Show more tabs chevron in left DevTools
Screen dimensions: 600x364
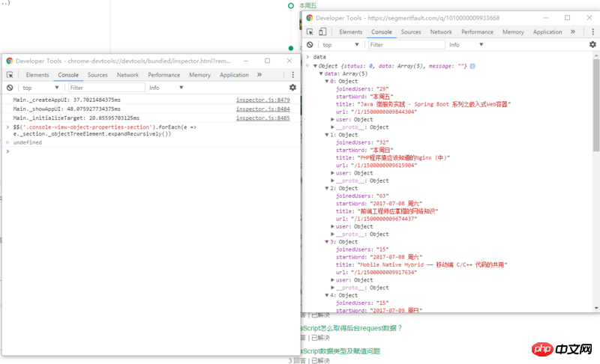259,75
